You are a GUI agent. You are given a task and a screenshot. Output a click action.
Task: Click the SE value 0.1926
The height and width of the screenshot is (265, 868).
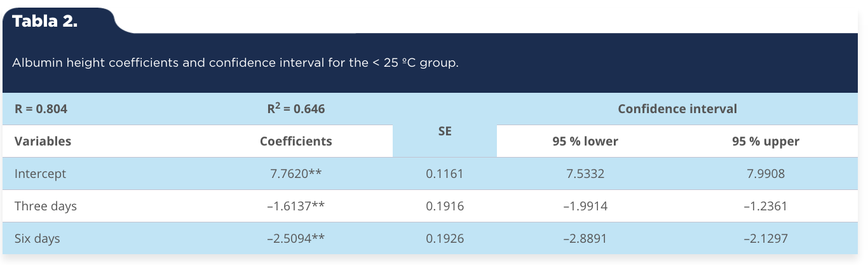(x=445, y=238)
